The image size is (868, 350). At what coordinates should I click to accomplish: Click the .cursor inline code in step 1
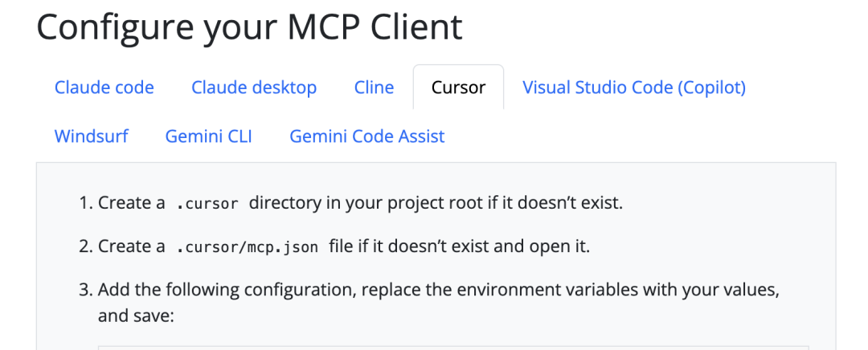point(207,203)
